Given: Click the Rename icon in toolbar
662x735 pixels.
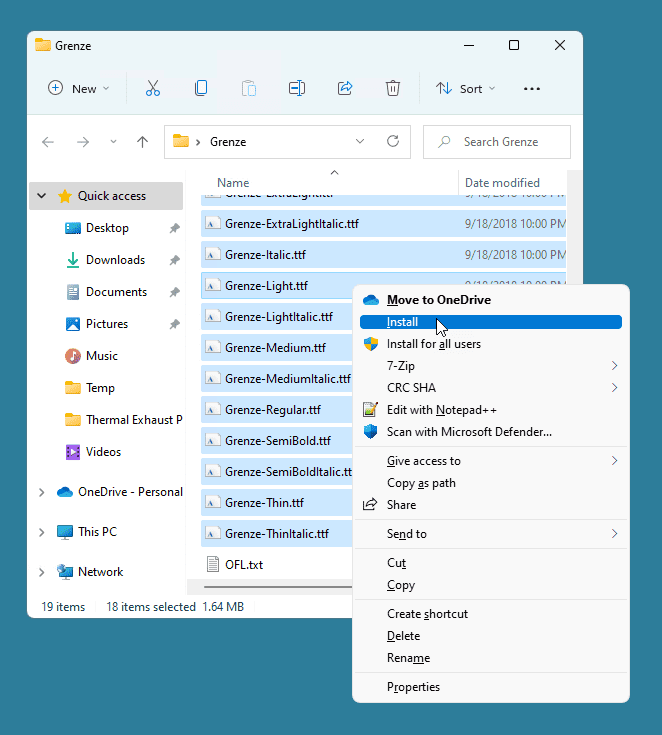Looking at the screenshot, I should tap(297, 88).
